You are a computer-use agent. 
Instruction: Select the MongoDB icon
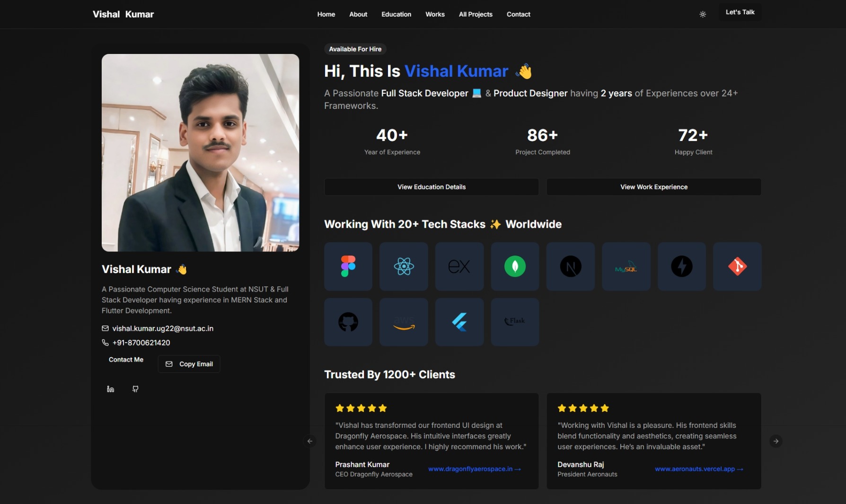[x=515, y=266]
